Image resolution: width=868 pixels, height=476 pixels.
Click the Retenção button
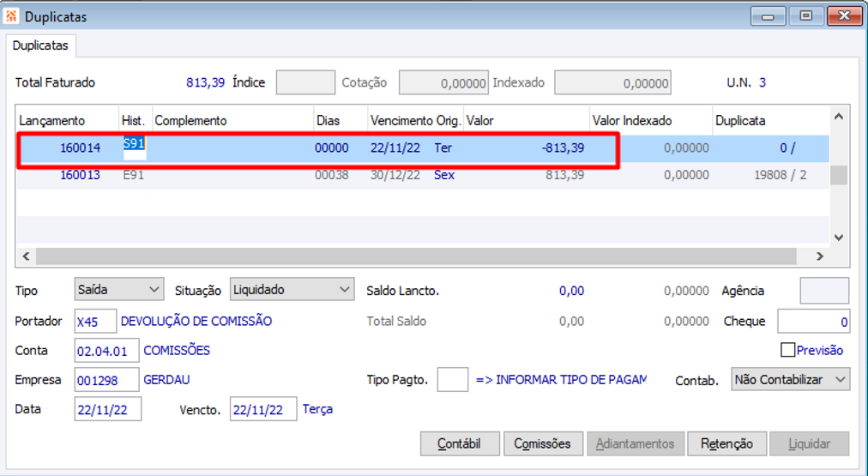[x=726, y=443]
